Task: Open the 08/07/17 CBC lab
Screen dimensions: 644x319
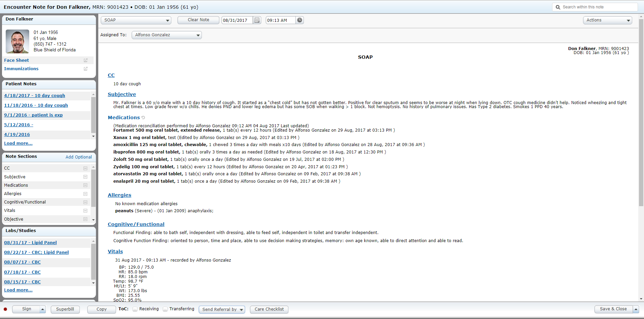Action: coord(22,262)
